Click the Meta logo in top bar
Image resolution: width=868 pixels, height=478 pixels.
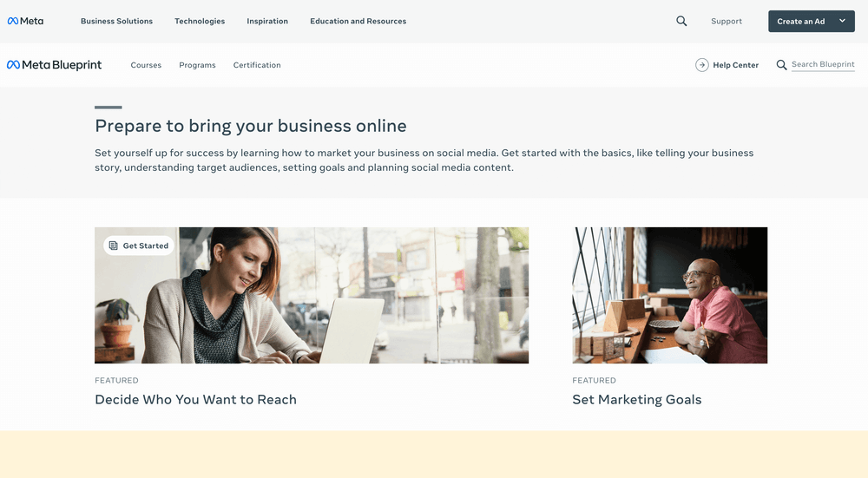point(25,21)
